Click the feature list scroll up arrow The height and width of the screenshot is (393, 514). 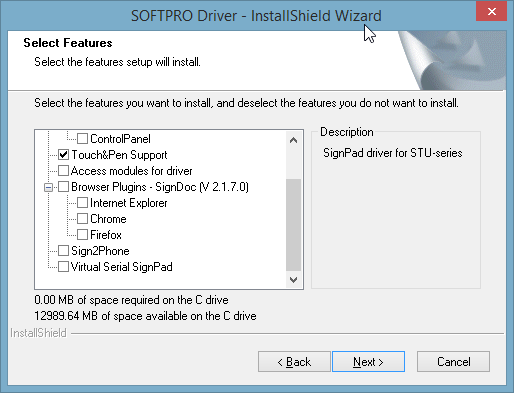pyautogui.click(x=293, y=140)
